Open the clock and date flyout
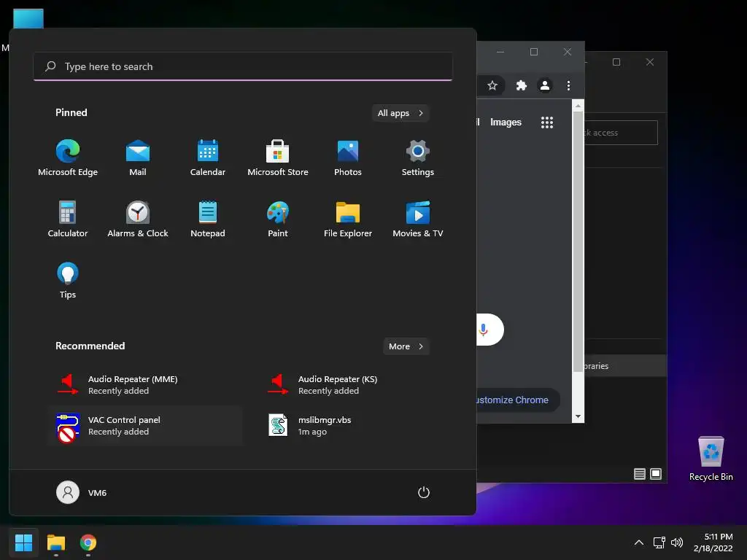Image resolution: width=747 pixels, height=560 pixels. 713,542
